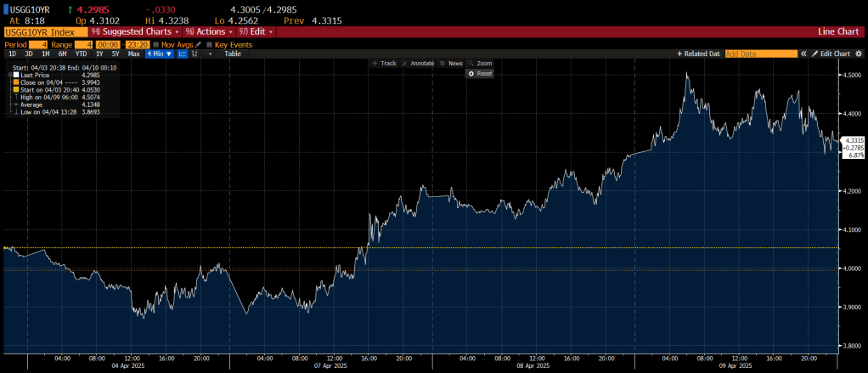The image size is (868, 373).
Task: Click the double-chevron collapse arrows
Action: coord(803,54)
